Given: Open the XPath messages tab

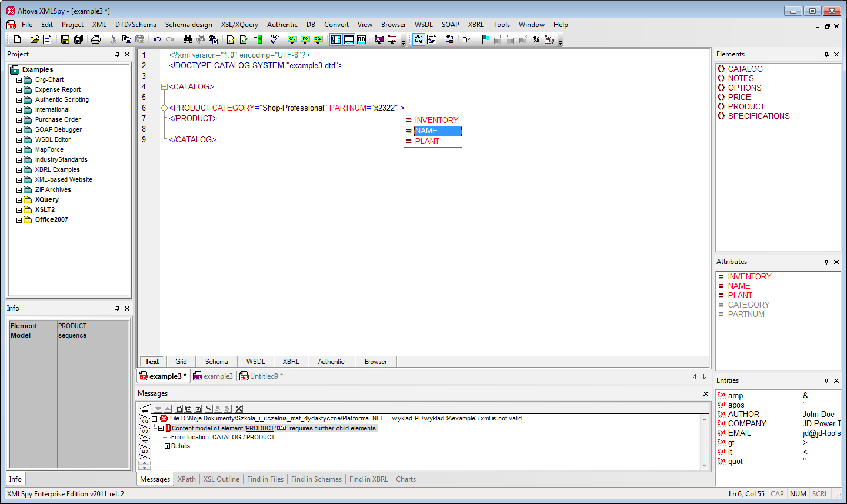Looking at the screenshot, I should 186,479.
